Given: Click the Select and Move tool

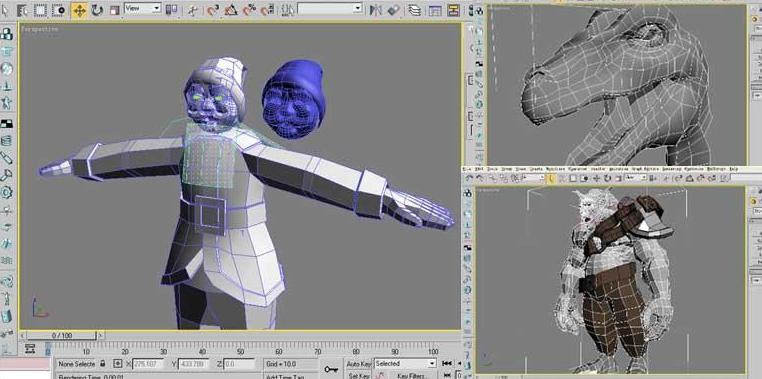Looking at the screenshot, I should tap(79, 10).
